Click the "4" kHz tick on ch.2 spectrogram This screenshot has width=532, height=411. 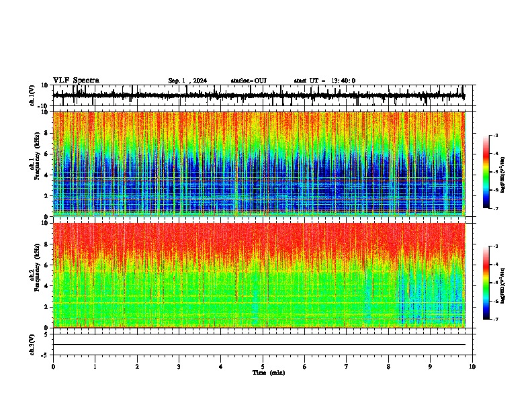(x=46, y=286)
